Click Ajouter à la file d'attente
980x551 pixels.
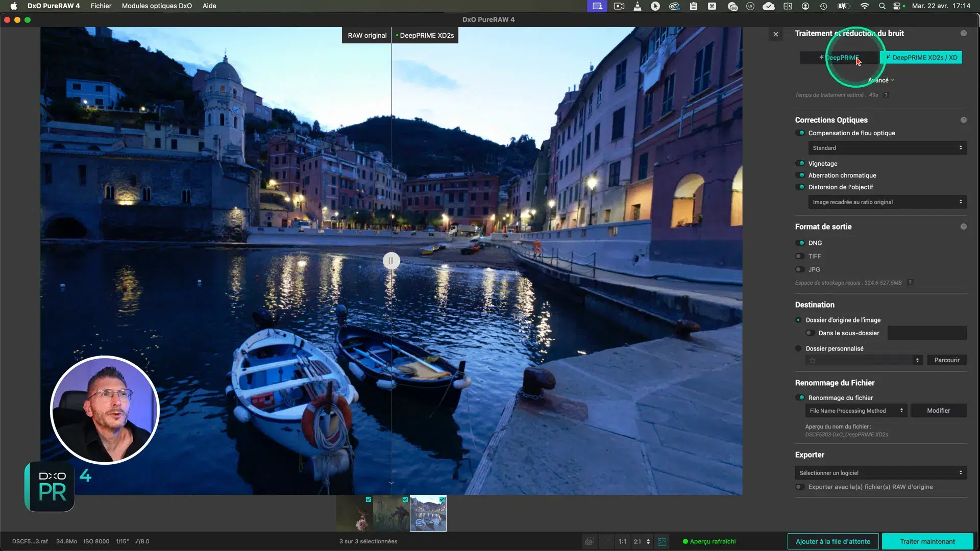(833, 541)
